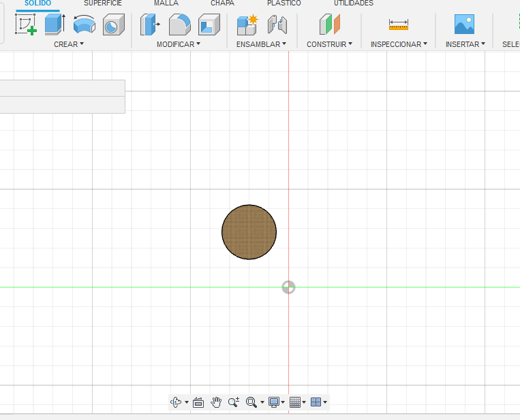The image size is (520, 420).
Task: Open the INSERTAR dropdown menu
Action: coord(465,44)
